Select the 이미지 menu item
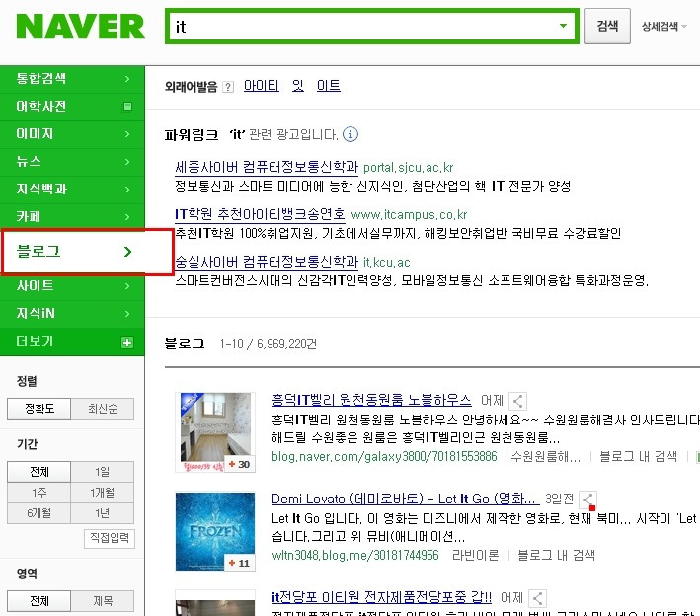 72,134
